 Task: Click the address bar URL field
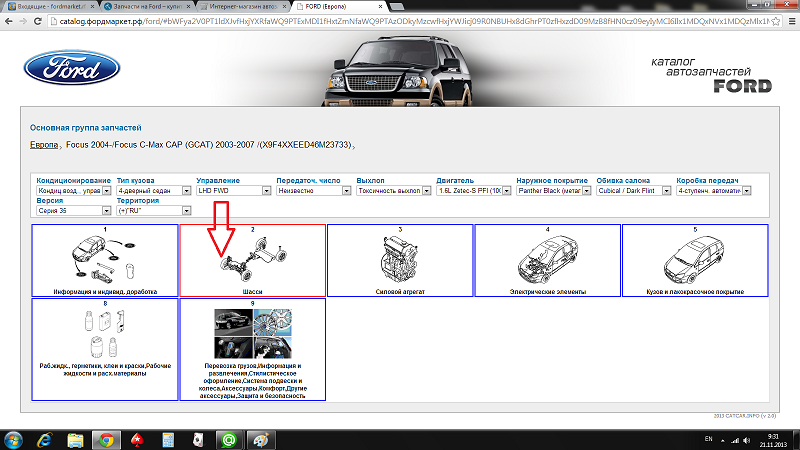(413, 21)
